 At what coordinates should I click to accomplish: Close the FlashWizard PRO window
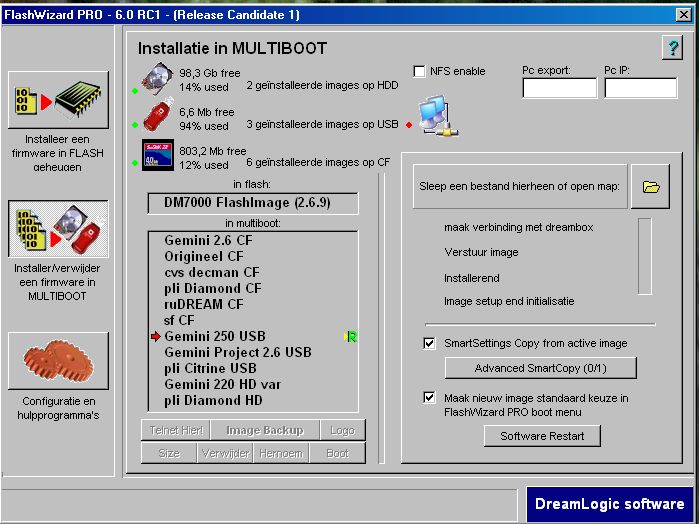pos(683,15)
